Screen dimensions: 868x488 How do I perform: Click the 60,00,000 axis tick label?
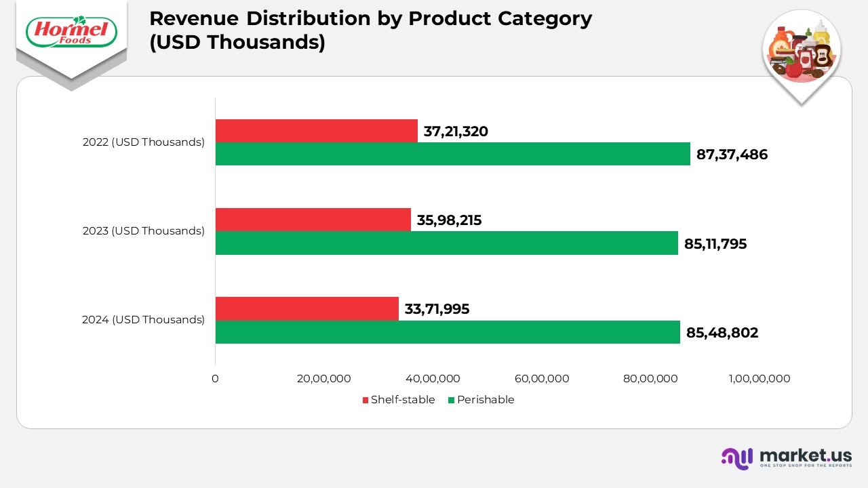[x=542, y=379]
